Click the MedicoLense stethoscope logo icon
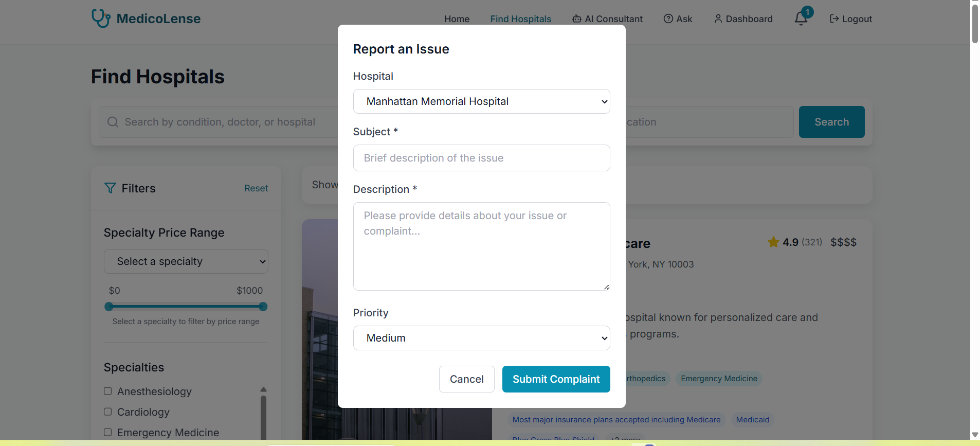 coord(101,19)
